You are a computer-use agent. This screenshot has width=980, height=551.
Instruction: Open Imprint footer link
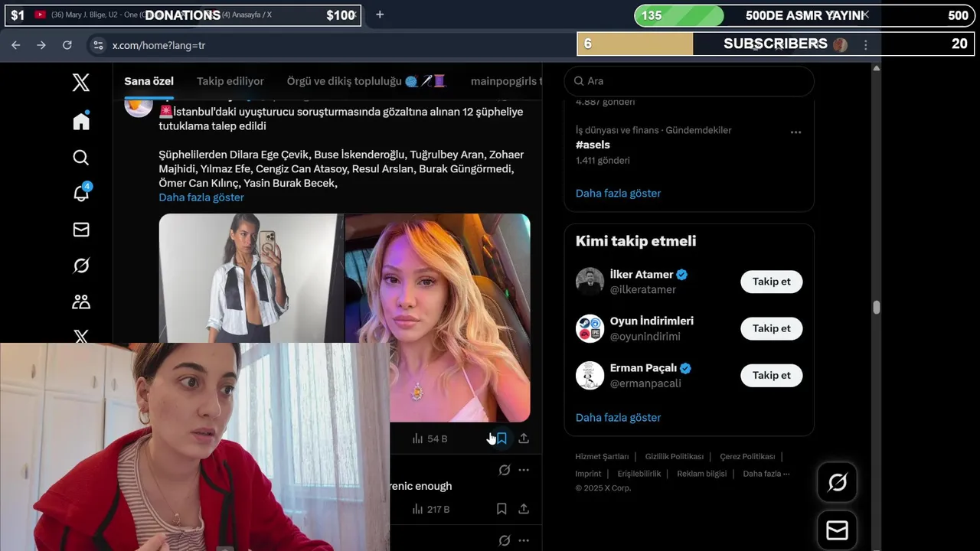(588, 474)
